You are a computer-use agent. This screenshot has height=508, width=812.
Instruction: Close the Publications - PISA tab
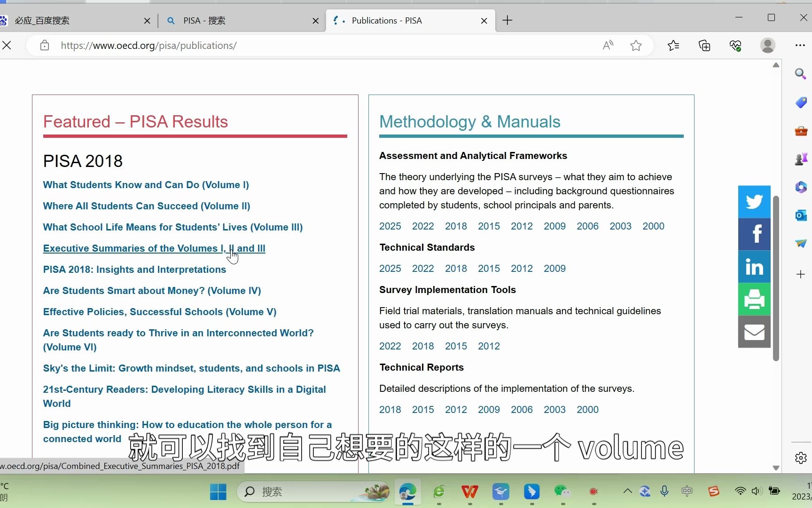484,21
